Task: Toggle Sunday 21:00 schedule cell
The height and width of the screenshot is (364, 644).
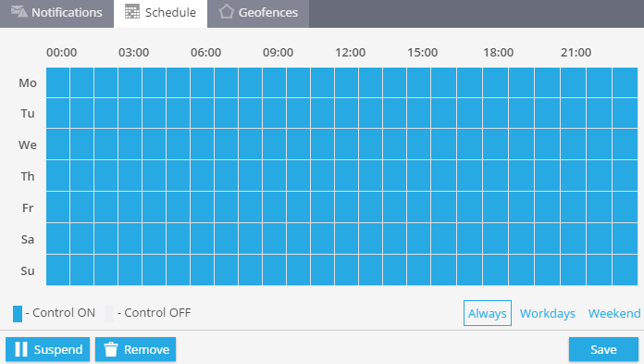Action: coord(573,270)
